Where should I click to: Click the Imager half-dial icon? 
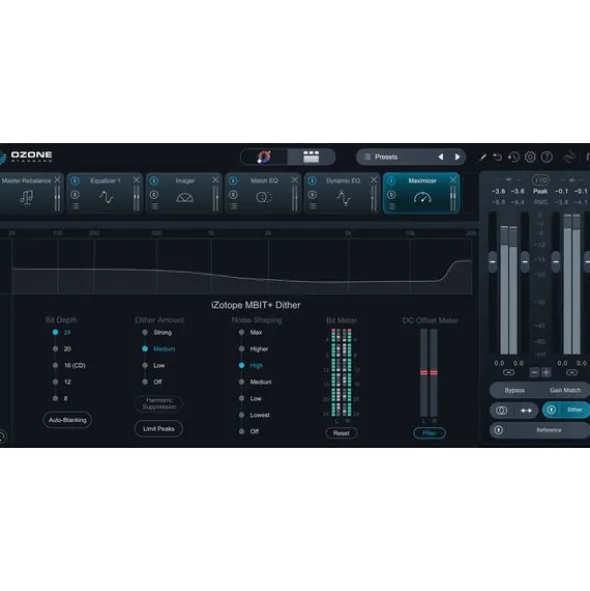point(185,198)
